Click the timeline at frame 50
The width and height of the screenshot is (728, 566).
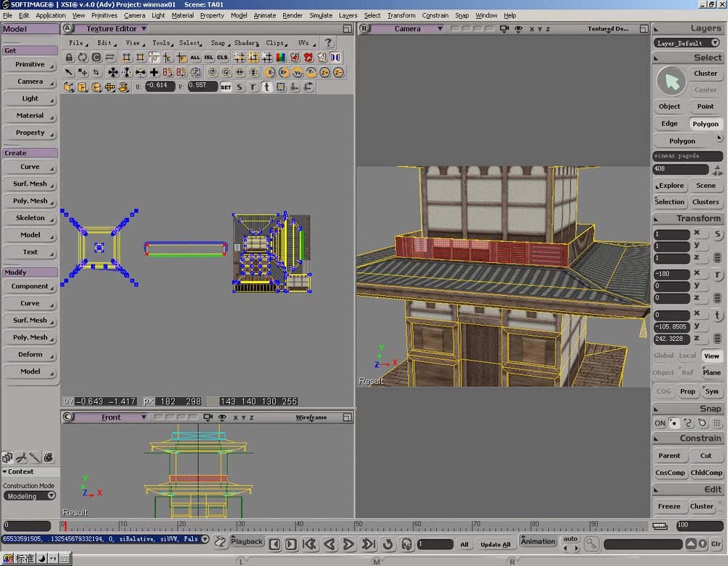pos(356,526)
